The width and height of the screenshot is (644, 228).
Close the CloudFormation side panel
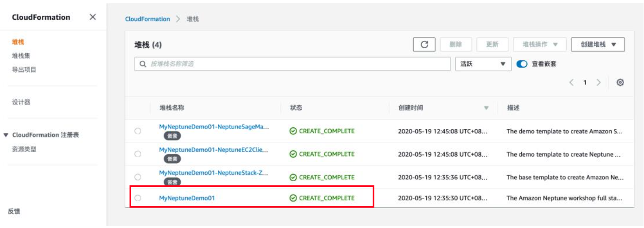click(93, 17)
